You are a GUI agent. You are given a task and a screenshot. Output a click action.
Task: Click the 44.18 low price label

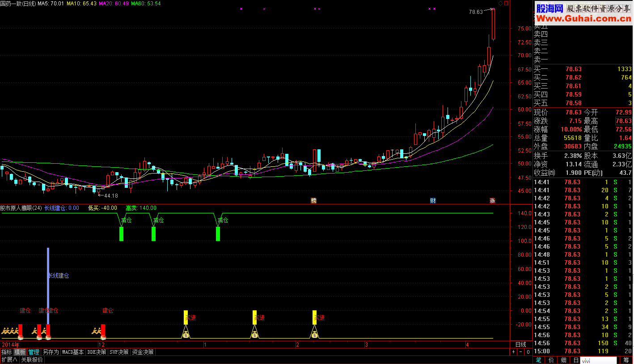pyautogui.click(x=111, y=195)
